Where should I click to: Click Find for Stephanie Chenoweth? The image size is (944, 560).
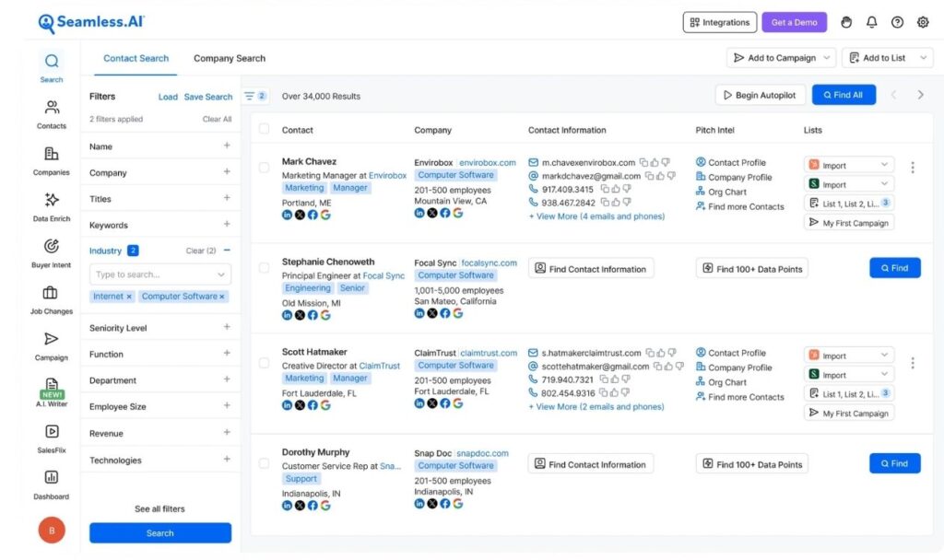coord(894,268)
